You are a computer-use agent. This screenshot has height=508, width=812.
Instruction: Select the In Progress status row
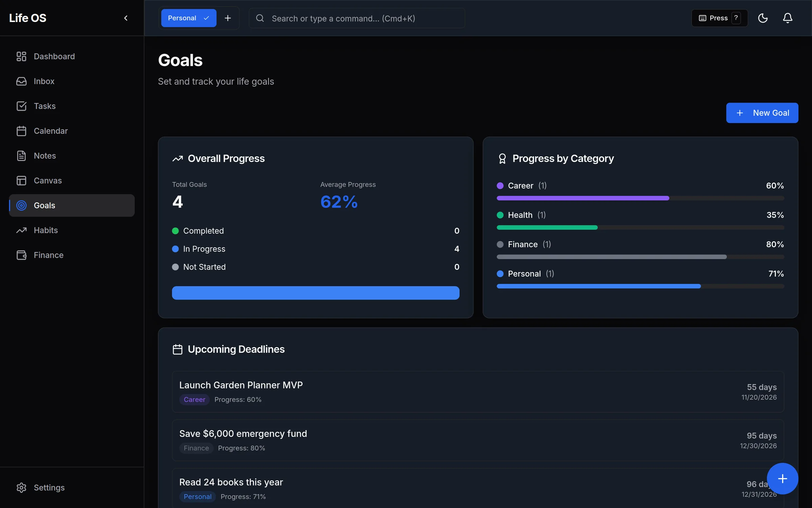[315, 249]
